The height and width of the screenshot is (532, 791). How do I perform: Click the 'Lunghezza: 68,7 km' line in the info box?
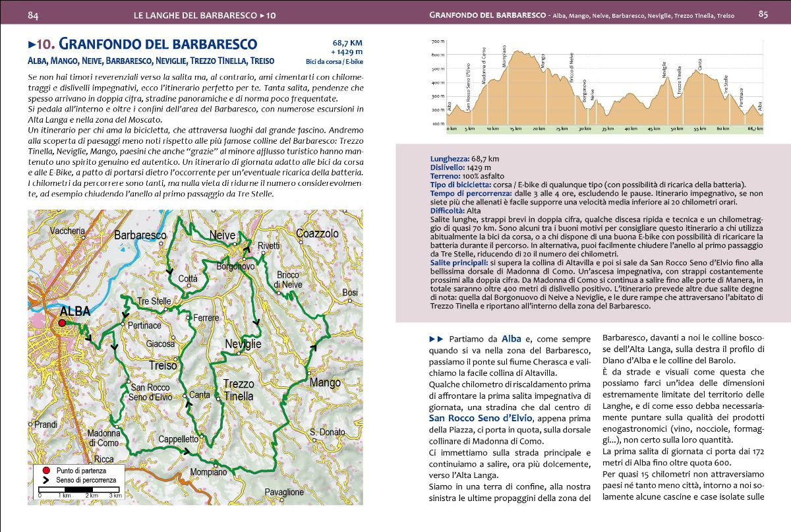click(x=465, y=159)
